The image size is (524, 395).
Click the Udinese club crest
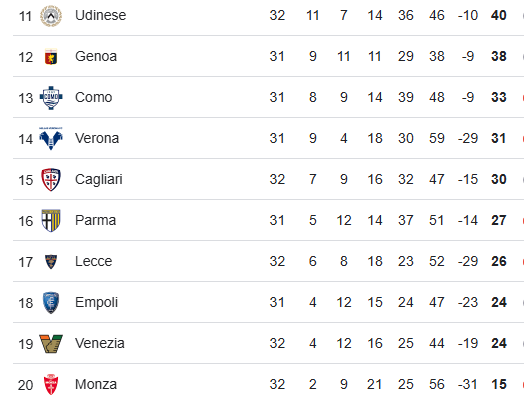(x=51, y=16)
